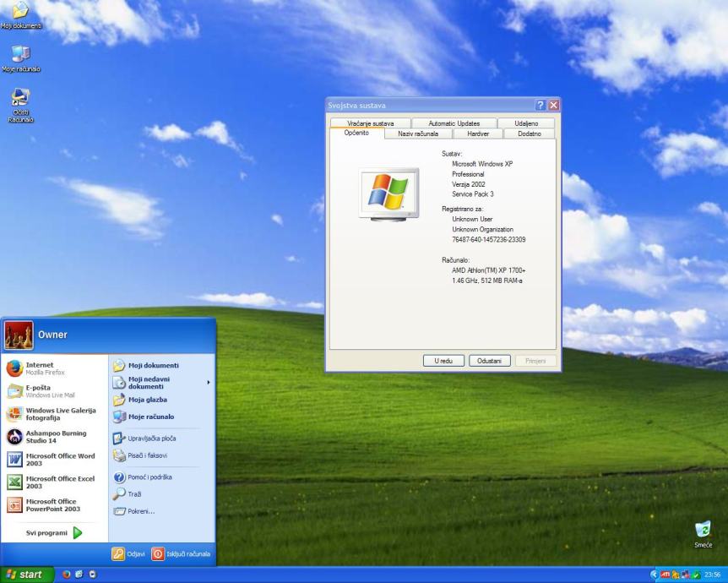728x583 pixels.
Task: Click U redu button
Action: (x=443, y=361)
